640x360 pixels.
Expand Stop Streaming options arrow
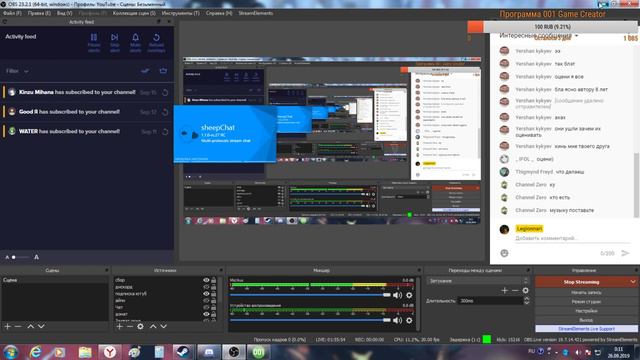633,282
